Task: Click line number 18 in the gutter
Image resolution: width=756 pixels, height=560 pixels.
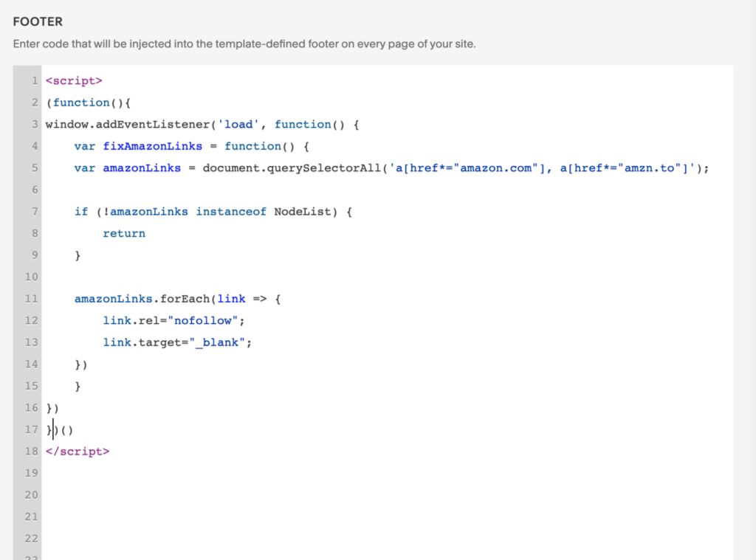Action: (x=31, y=451)
